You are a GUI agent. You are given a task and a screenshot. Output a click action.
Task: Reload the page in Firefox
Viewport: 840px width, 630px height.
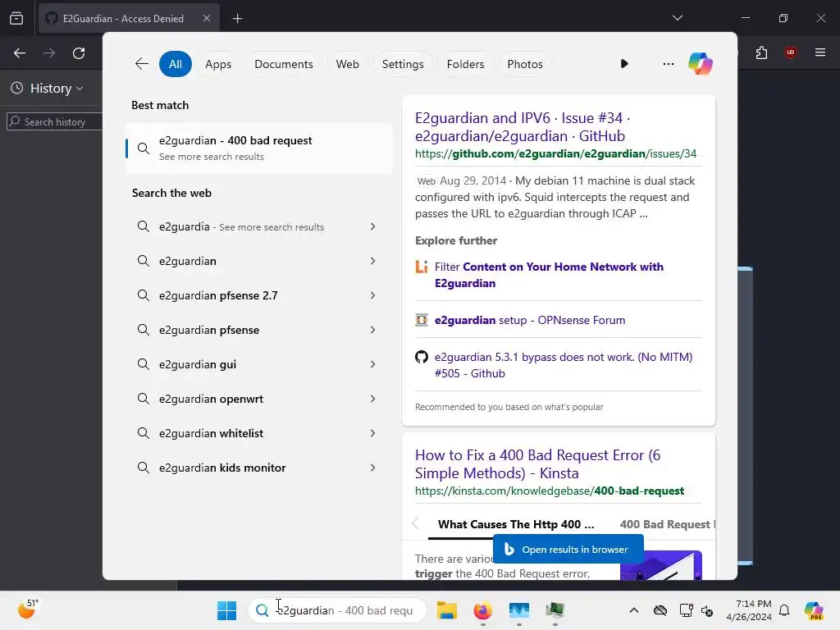[x=79, y=53]
